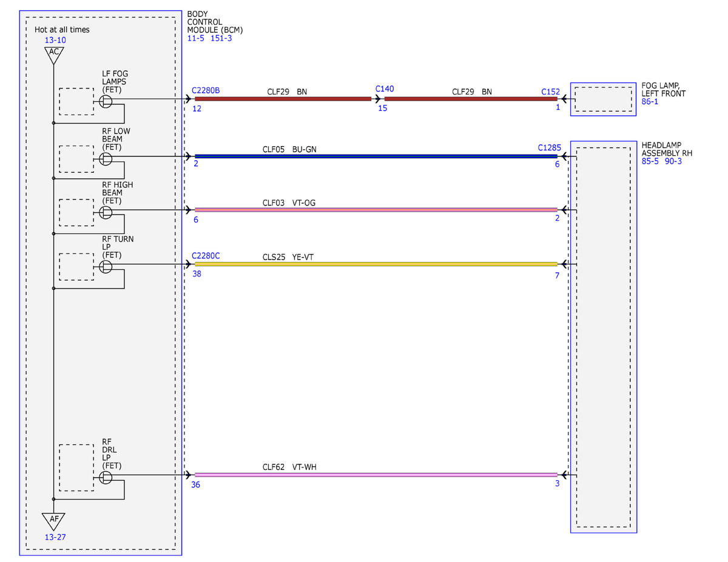Click the RF LOW BEAM FET symbol

pyautogui.click(x=106, y=159)
